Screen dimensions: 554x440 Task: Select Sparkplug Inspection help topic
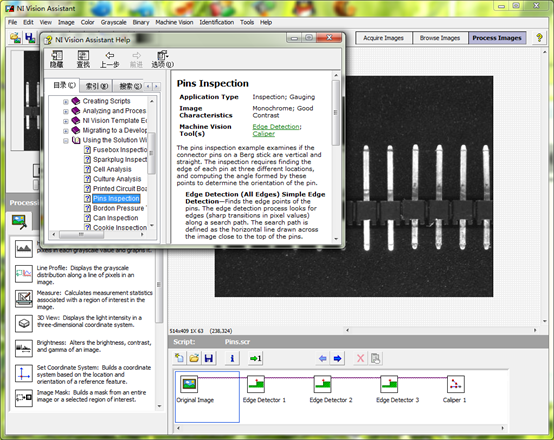pos(120,159)
